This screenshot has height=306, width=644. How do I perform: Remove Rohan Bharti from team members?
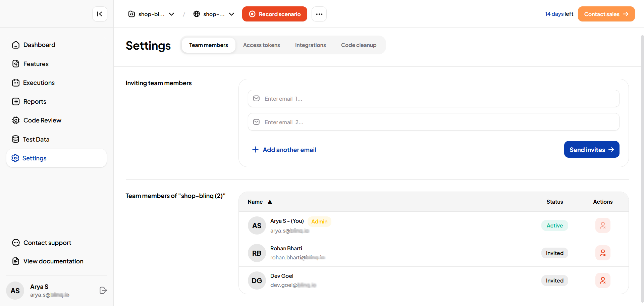[602, 253]
